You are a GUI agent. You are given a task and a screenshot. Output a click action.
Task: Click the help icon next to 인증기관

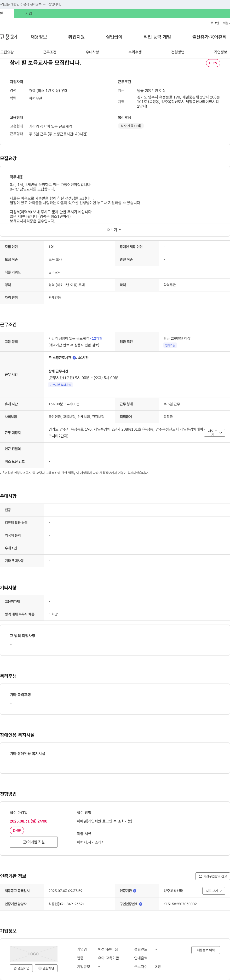[x=135, y=891]
